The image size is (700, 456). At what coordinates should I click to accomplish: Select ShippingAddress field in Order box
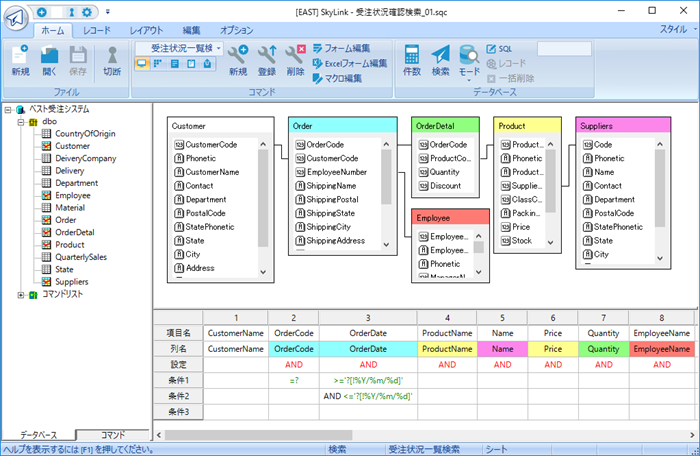(x=335, y=241)
